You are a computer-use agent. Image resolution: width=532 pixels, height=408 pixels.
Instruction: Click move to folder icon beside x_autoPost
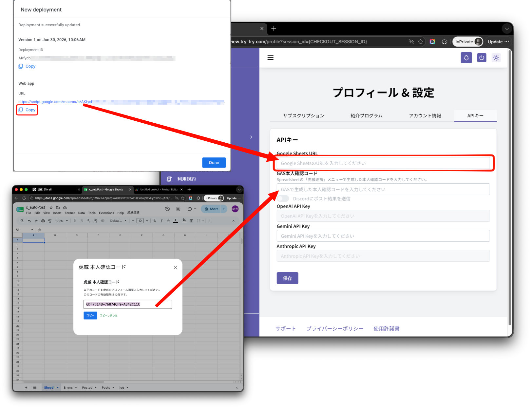tap(58, 207)
